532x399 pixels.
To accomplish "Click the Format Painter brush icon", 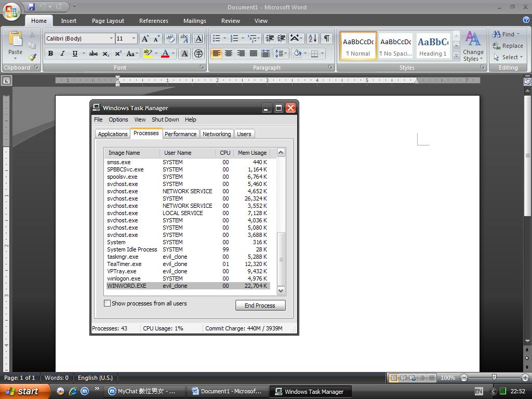I will 32,57.
